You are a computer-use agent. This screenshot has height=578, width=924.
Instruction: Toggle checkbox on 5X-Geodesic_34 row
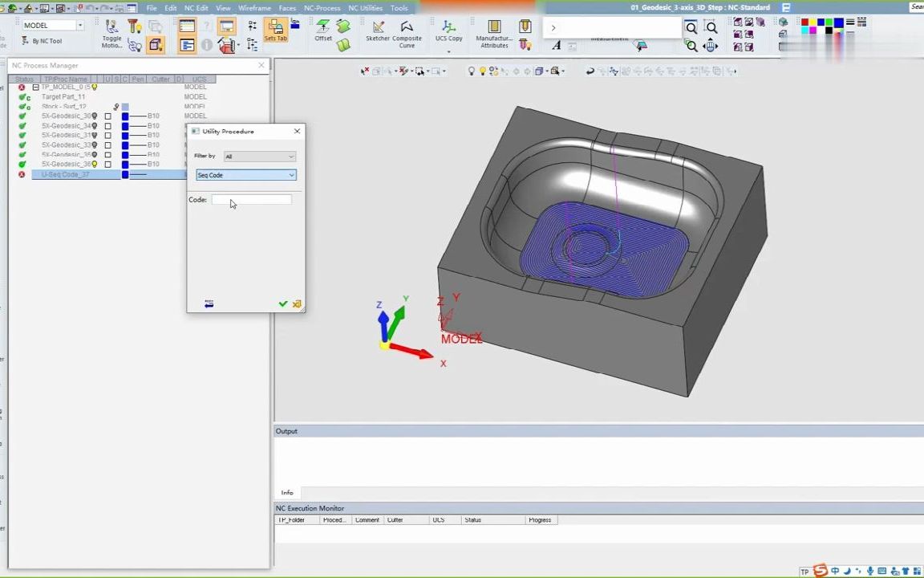108,126
